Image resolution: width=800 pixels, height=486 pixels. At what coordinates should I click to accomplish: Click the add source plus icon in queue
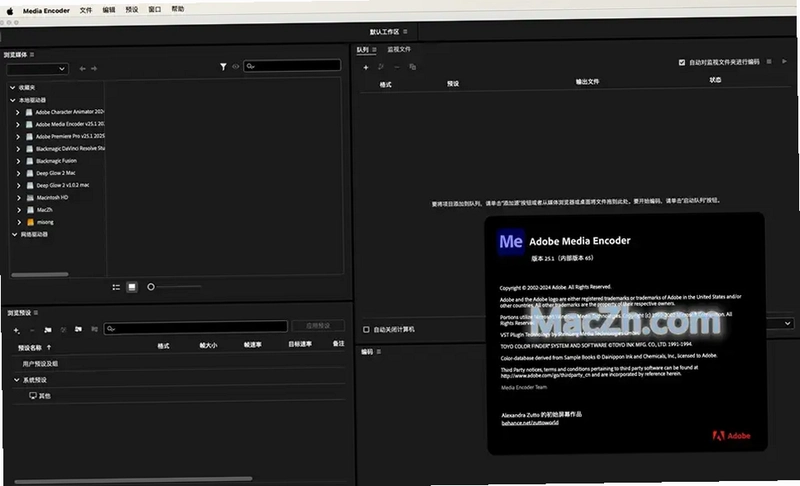365,67
